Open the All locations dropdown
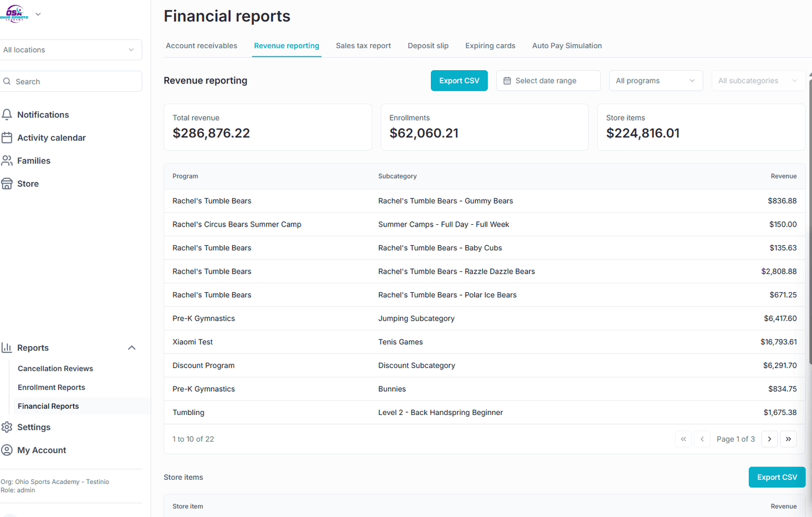 click(x=70, y=50)
